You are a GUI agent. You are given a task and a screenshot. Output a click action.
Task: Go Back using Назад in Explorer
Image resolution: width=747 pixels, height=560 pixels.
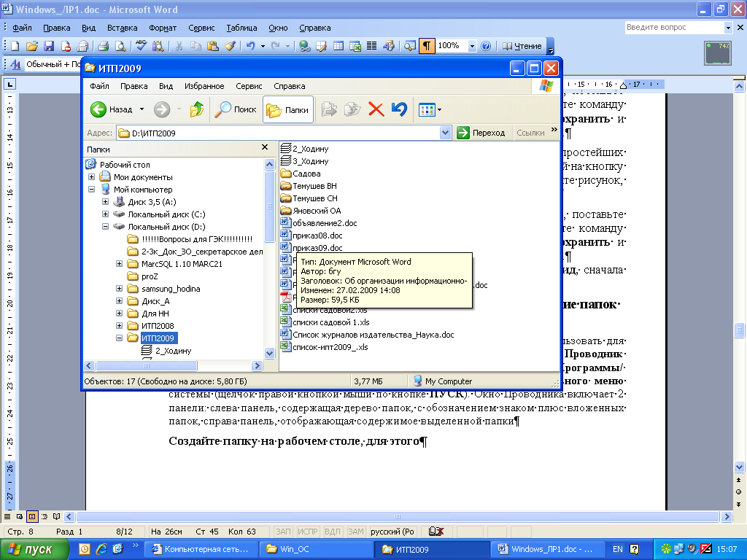(x=112, y=109)
